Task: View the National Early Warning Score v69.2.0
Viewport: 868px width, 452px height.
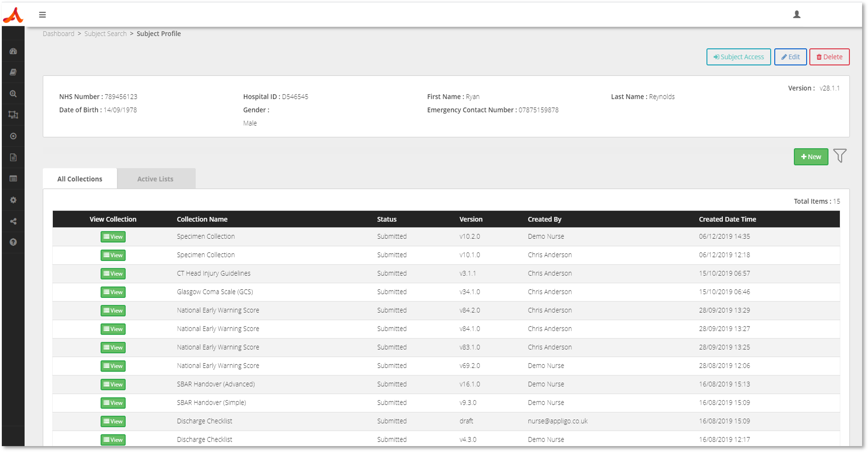Action: 113,366
